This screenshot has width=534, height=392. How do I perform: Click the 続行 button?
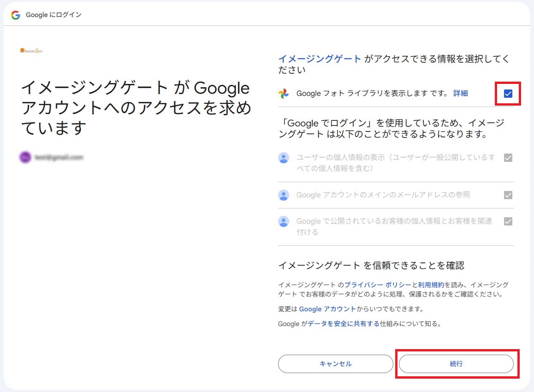pos(457,364)
